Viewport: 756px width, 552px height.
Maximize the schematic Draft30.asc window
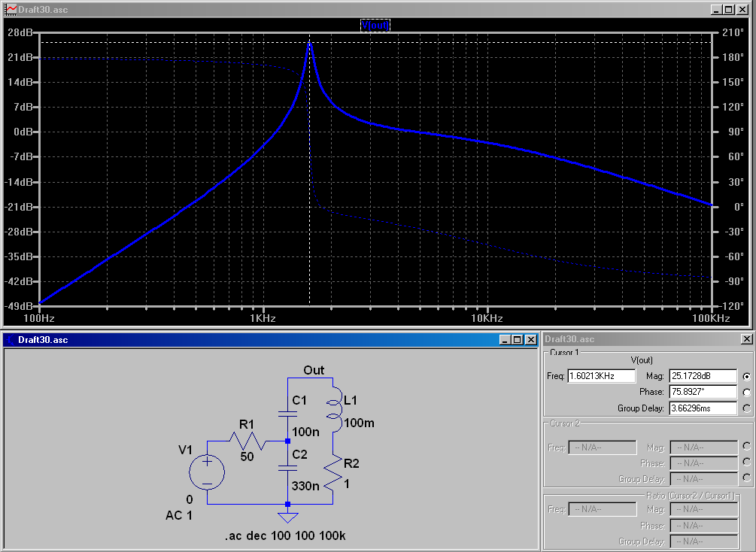(518, 340)
